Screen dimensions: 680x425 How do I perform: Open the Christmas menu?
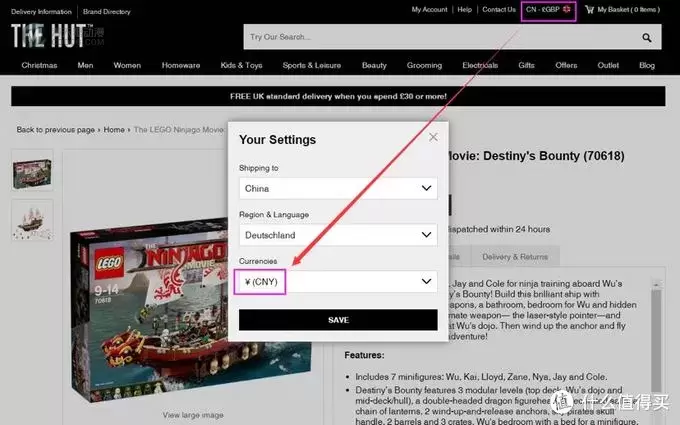[x=39, y=65]
